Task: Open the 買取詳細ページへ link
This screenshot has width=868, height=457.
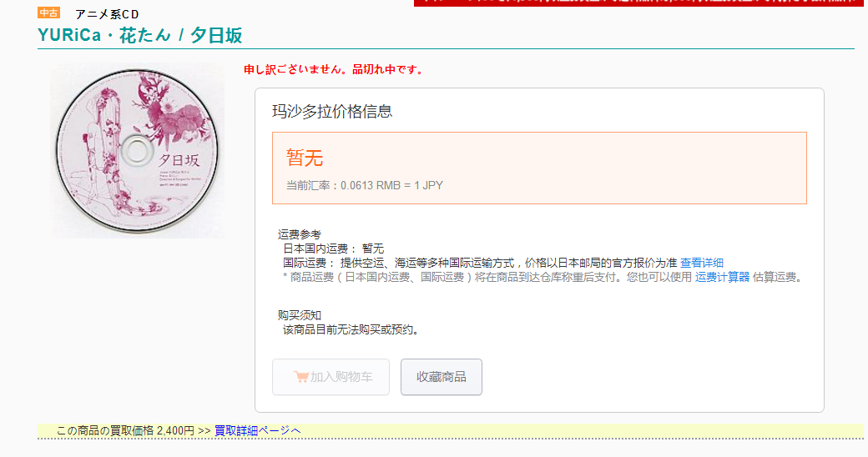Action: pyautogui.click(x=257, y=430)
